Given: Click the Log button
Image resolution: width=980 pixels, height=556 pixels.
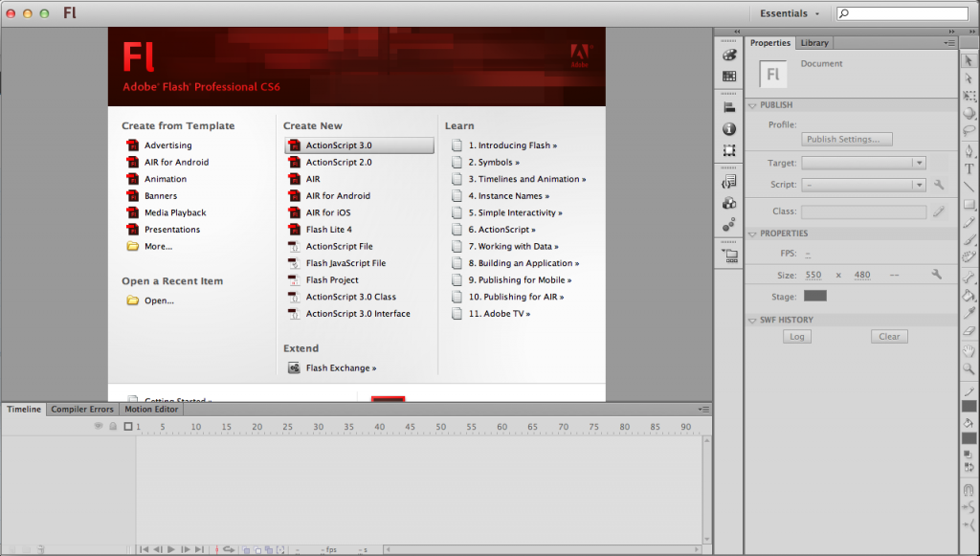Looking at the screenshot, I should 797,336.
